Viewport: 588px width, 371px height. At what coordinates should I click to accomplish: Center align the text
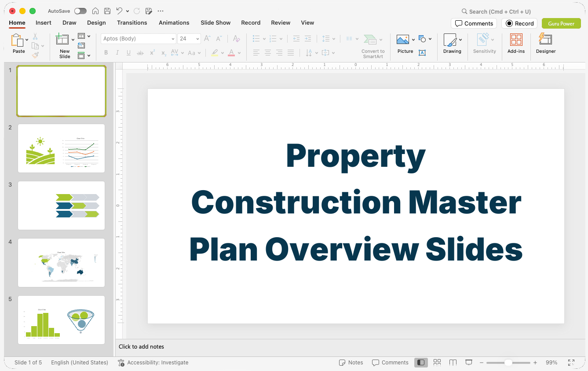(268, 53)
